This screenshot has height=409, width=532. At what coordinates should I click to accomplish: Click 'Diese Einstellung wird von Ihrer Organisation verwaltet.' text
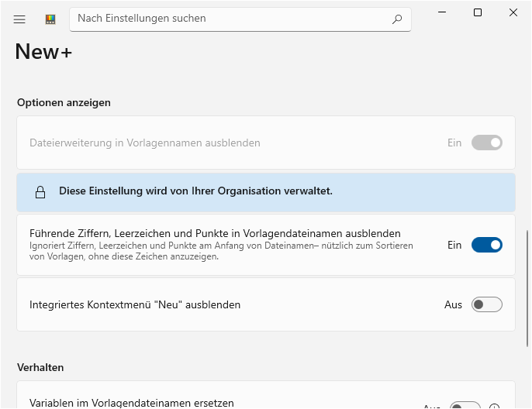pyautogui.click(x=195, y=191)
